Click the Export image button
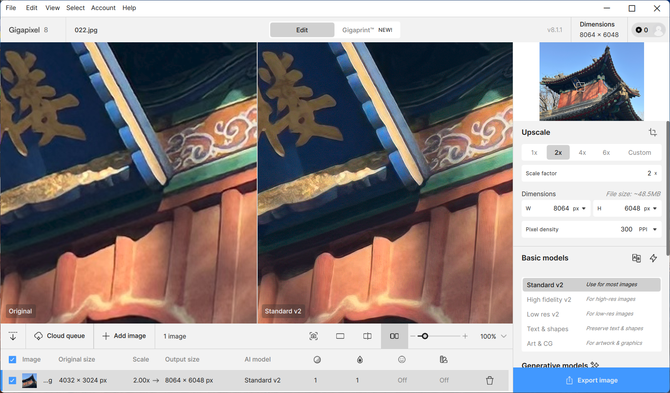 click(x=591, y=380)
